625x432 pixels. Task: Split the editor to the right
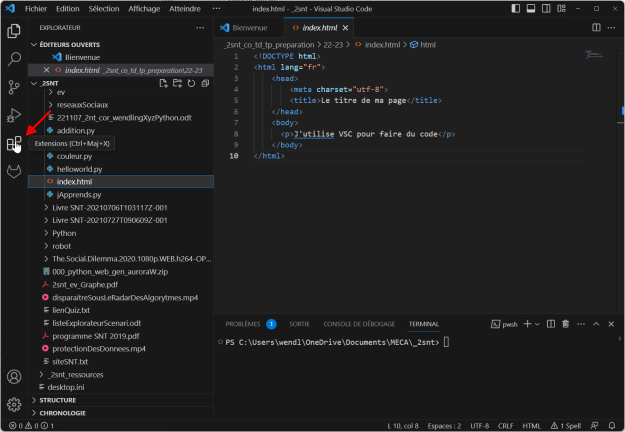(x=596, y=27)
